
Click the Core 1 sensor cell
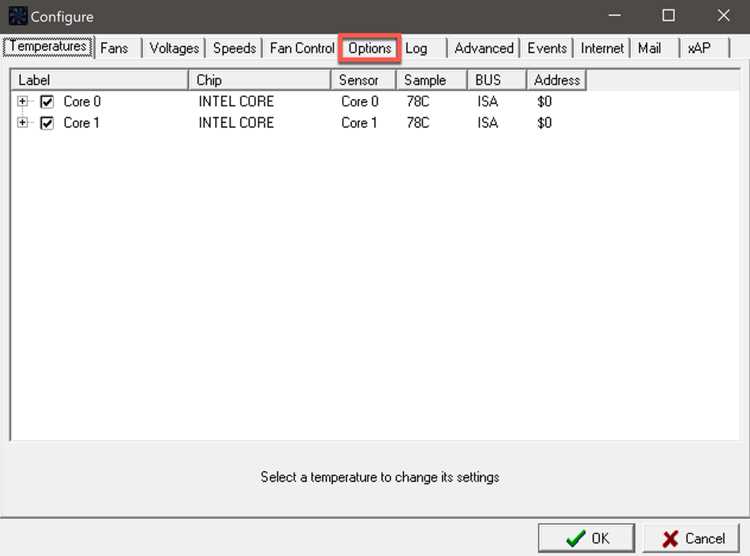click(x=359, y=123)
